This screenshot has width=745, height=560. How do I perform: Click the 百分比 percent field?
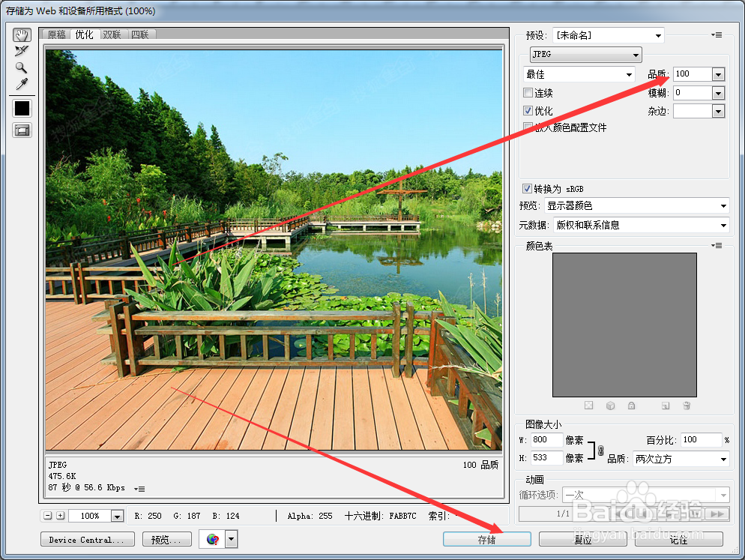point(702,440)
